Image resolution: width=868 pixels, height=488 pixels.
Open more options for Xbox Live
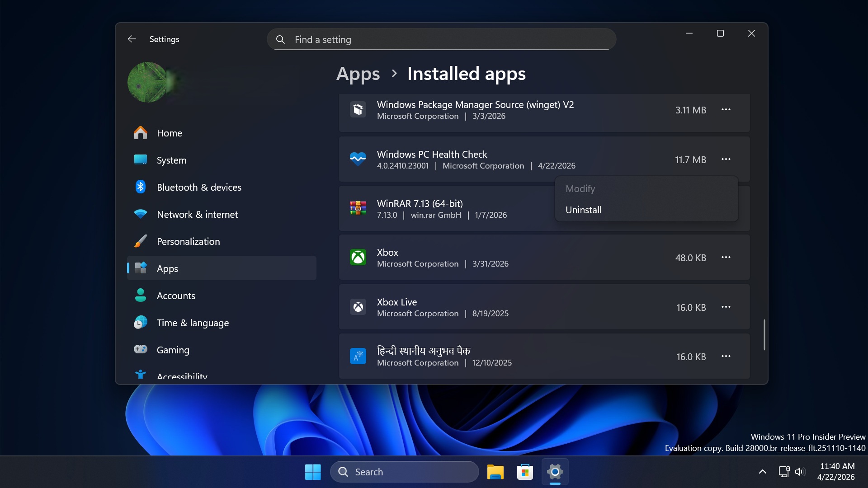(x=726, y=307)
